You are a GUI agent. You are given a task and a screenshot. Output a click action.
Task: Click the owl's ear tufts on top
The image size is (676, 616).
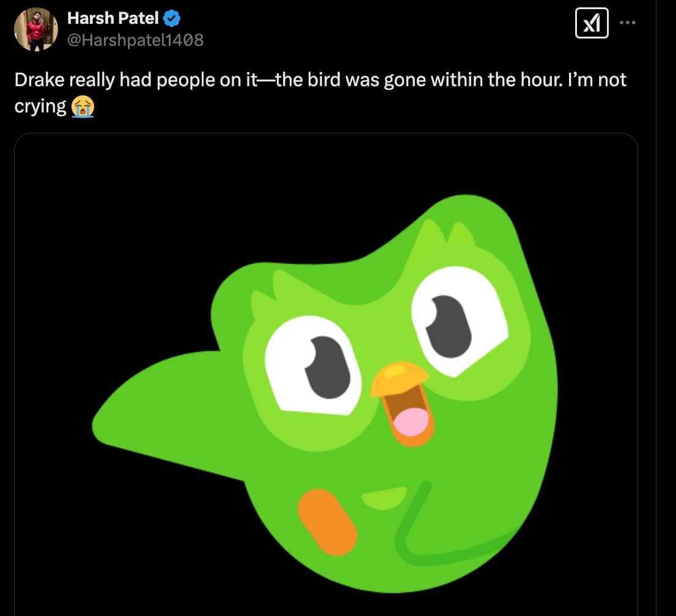pyautogui.click(x=449, y=233)
